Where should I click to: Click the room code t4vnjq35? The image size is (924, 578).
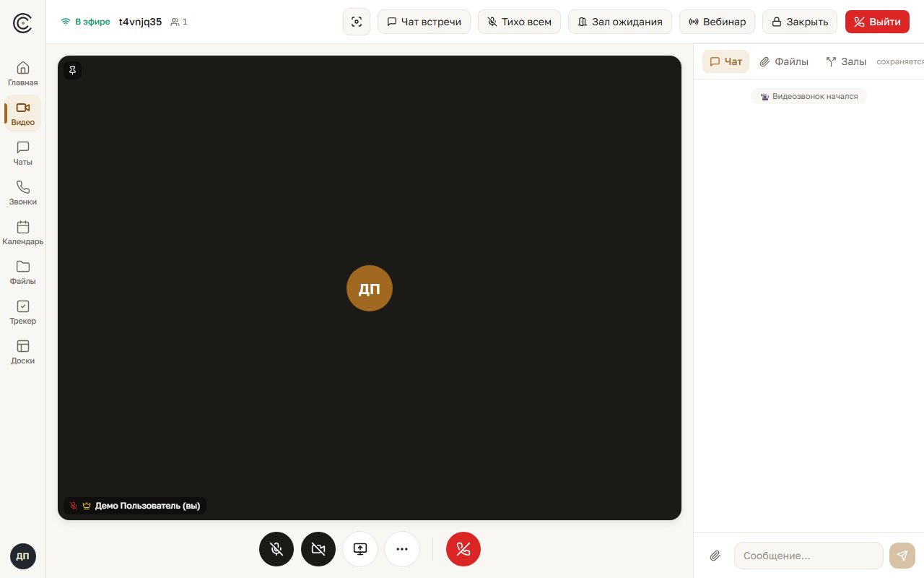(141, 22)
